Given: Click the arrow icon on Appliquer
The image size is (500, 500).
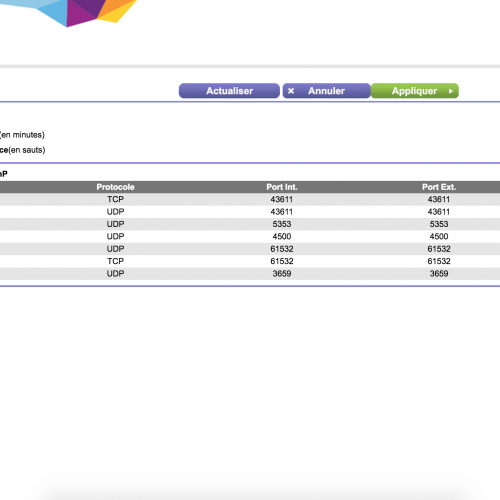Looking at the screenshot, I should coord(451,91).
